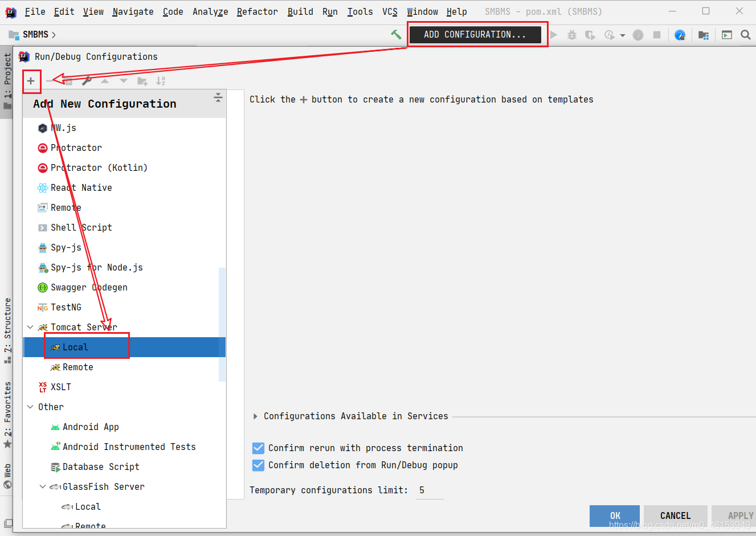Toggle Confirm deletion from Run/Debug popup
Viewport: 756px width, 536px height.
(258, 465)
